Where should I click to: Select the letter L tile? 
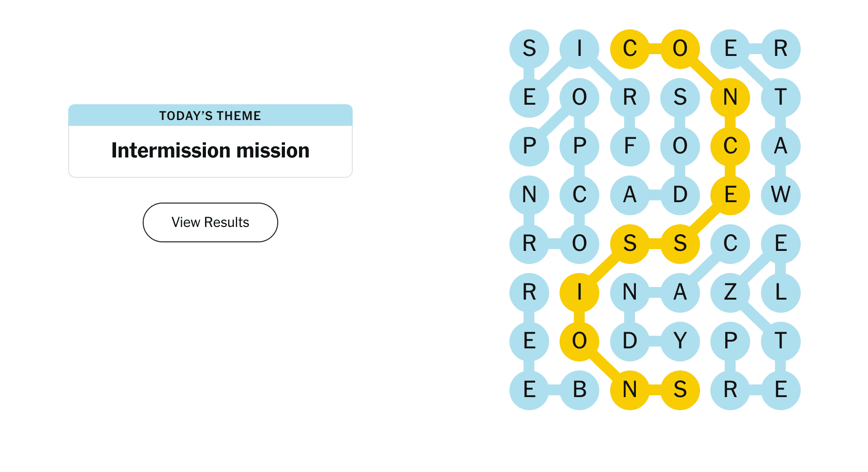780,292
